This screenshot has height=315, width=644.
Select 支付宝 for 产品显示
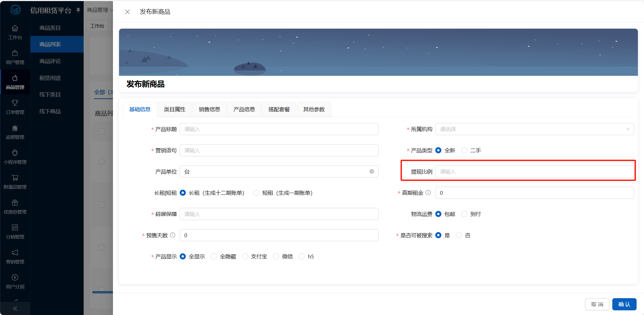(x=245, y=256)
